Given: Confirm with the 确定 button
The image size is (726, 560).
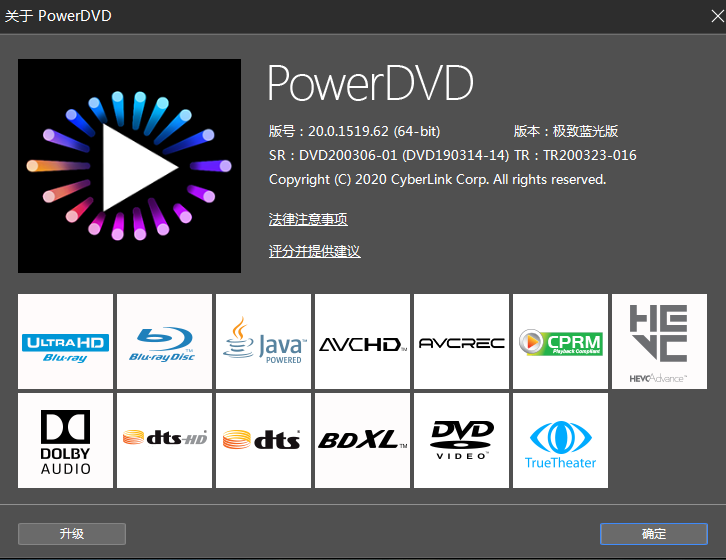Looking at the screenshot, I should click(654, 534).
